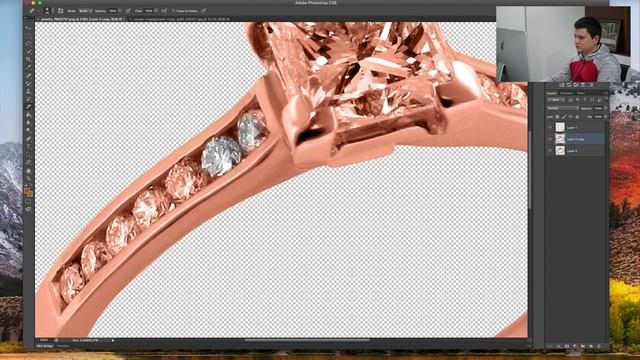The height and width of the screenshot is (360, 640).
Task: Toggle pressure for size button
Action: [x=204, y=11]
